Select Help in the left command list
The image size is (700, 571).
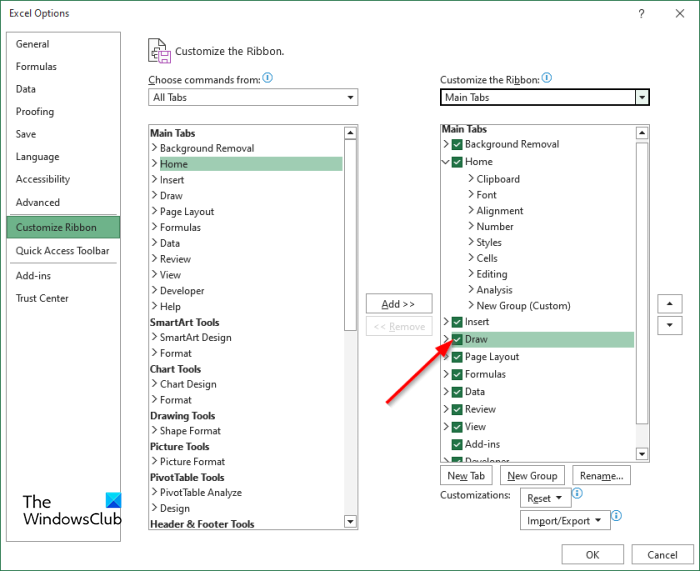(x=171, y=307)
